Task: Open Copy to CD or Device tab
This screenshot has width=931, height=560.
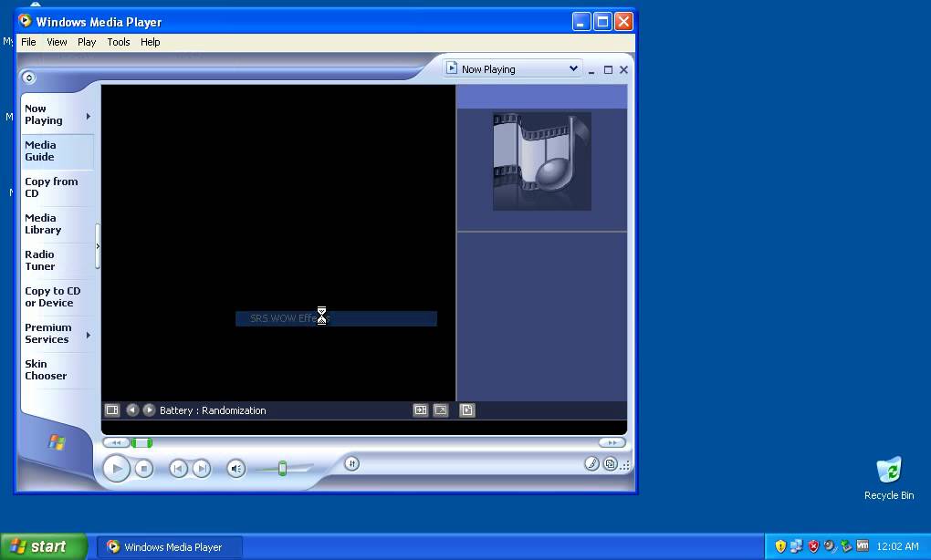Action: click(58, 297)
